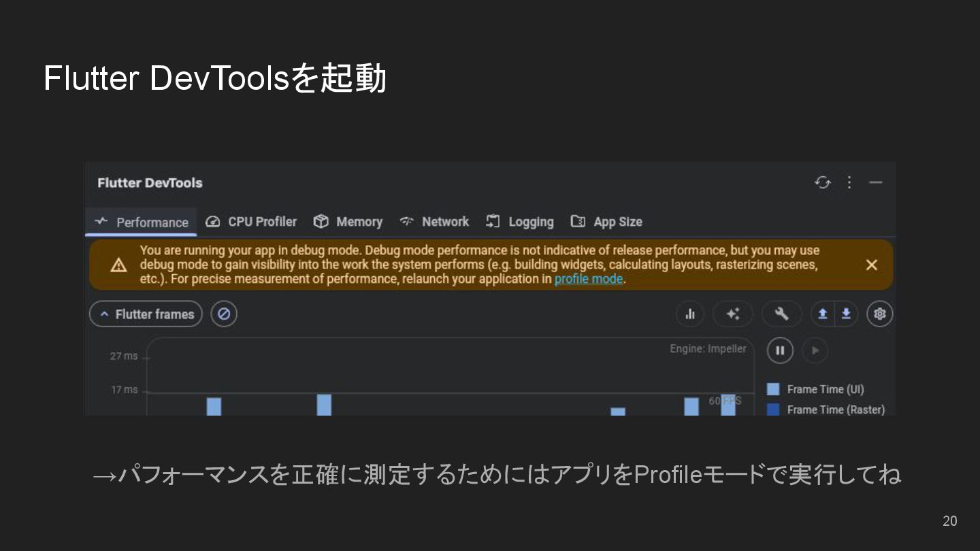Click the Flutter DevTools panel title
This screenshot has width=980, height=551.
pyautogui.click(x=150, y=183)
